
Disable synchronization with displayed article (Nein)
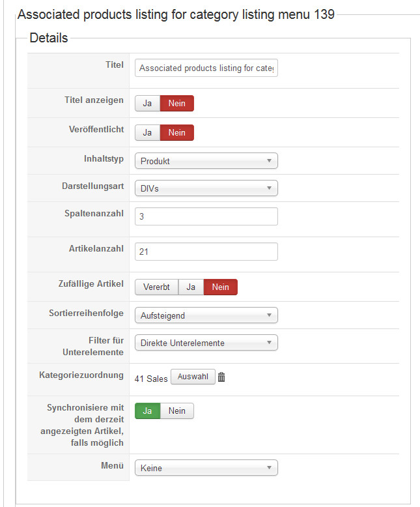(x=177, y=411)
